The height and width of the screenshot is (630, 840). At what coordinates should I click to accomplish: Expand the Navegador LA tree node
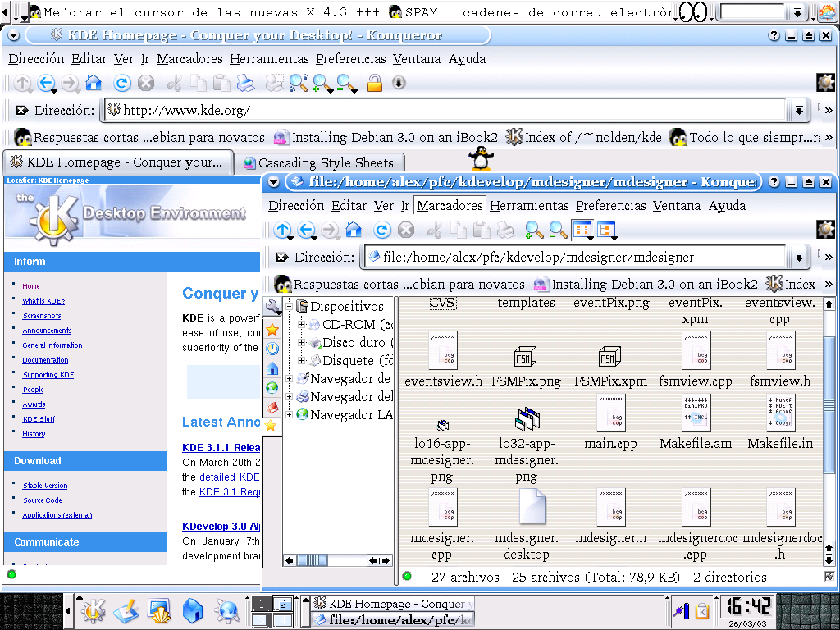[290, 414]
